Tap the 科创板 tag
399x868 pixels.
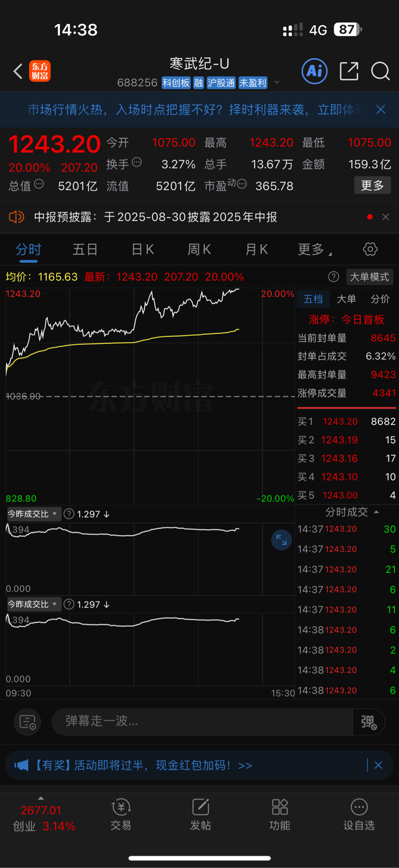click(x=176, y=83)
